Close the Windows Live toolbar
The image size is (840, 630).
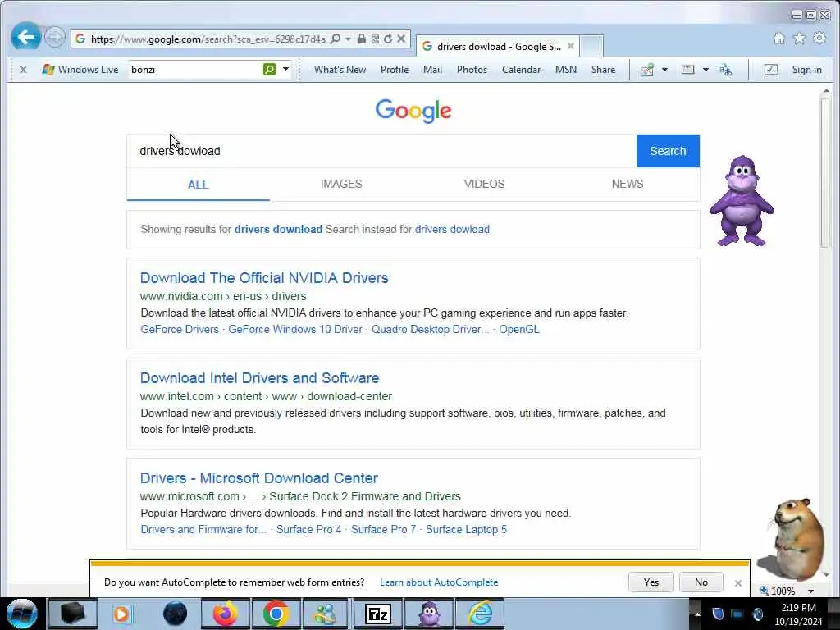(23, 70)
